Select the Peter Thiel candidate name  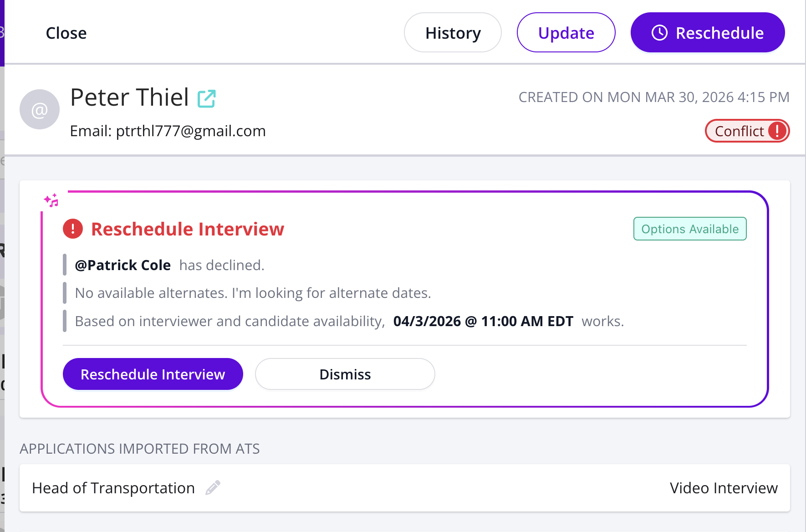129,97
